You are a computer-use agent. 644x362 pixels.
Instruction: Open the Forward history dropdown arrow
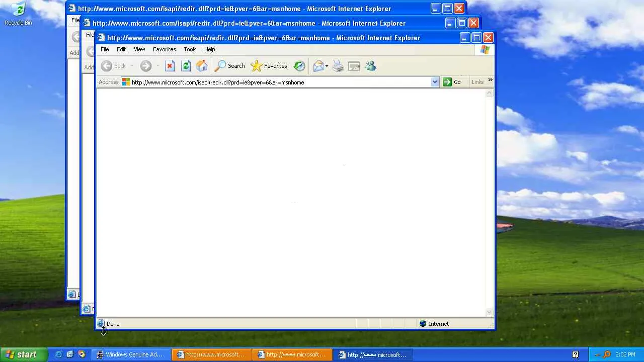point(157,66)
